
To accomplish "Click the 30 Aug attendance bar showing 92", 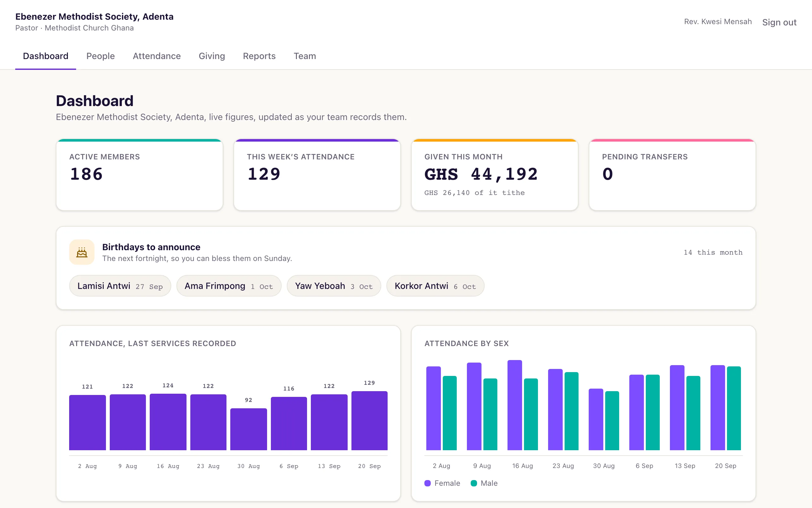I will (249, 429).
